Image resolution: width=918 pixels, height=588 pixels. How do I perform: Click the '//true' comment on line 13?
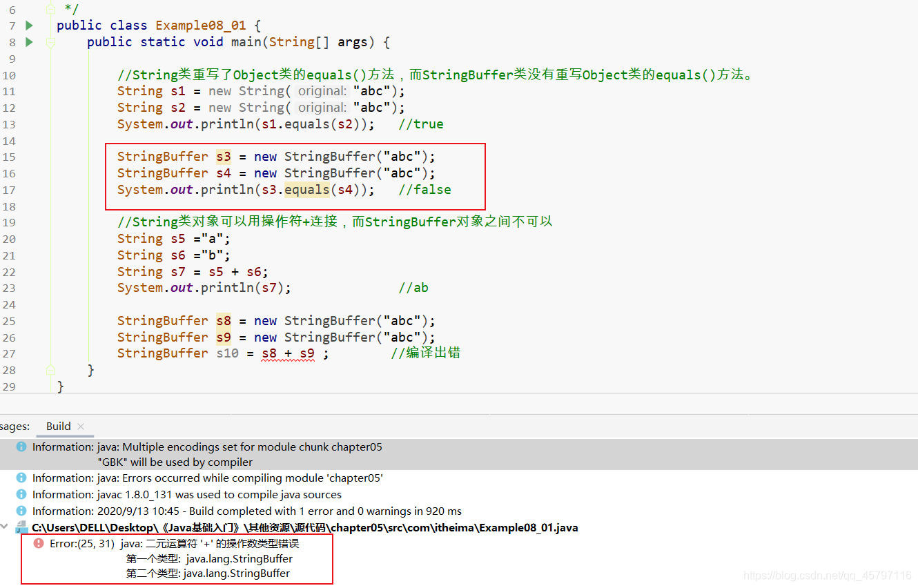tap(421, 124)
